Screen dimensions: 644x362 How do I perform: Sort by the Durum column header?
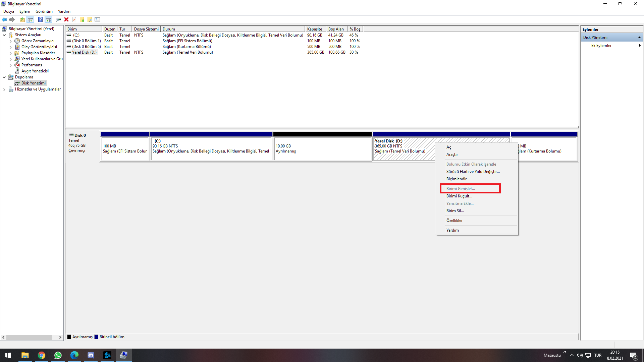coord(233,29)
